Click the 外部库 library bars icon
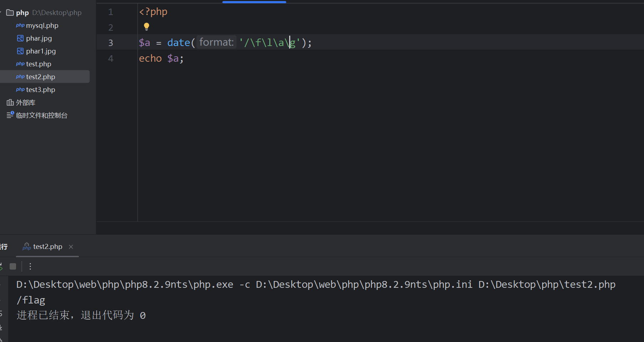Image resolution: width=644 pixels, height=342 pixels. pos(10,103)
